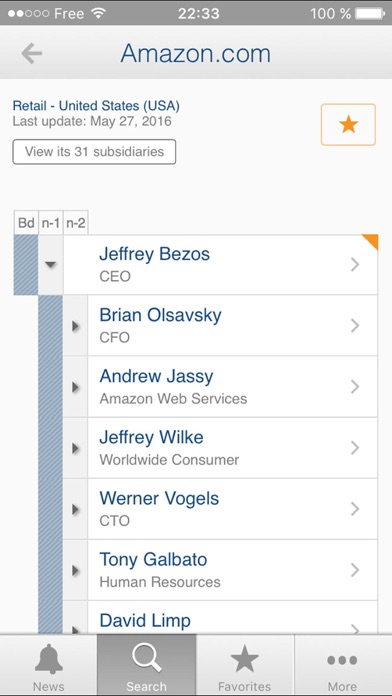392x696 pixels.
Task: Open Brian Olsavsky detail chevron
Action: pos(355,326)
